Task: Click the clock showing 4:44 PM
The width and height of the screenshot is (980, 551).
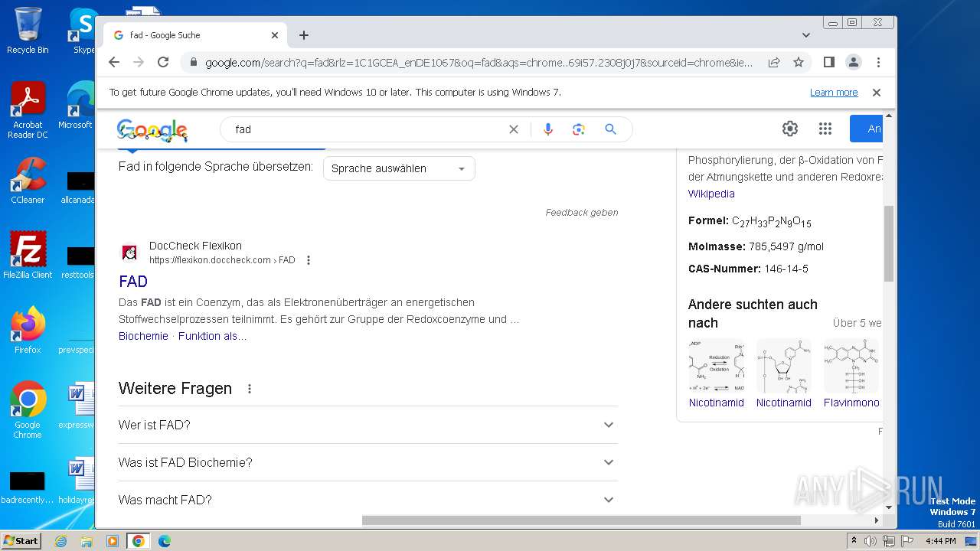Action: pyautogui.click(x=940, y=541)
